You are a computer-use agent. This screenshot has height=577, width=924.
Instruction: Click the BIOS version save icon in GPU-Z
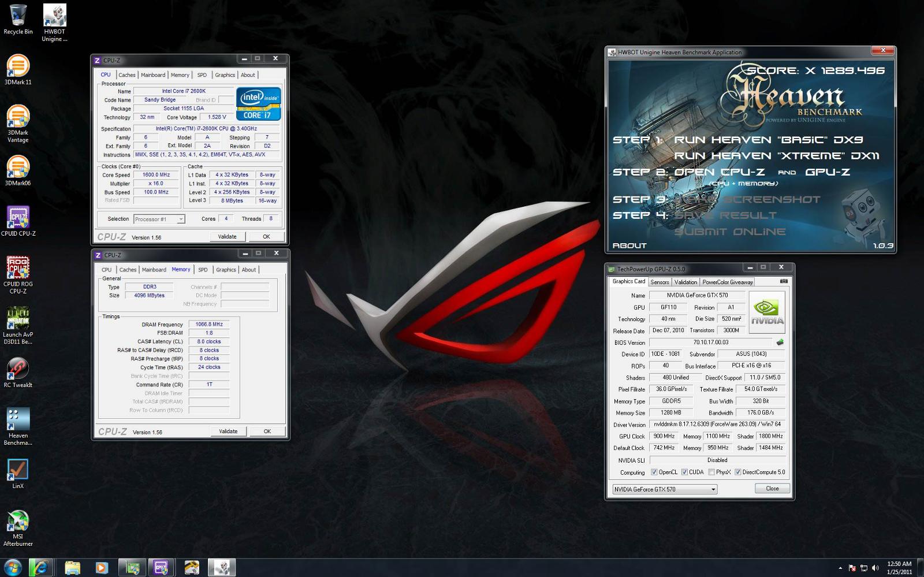(780, 342)
